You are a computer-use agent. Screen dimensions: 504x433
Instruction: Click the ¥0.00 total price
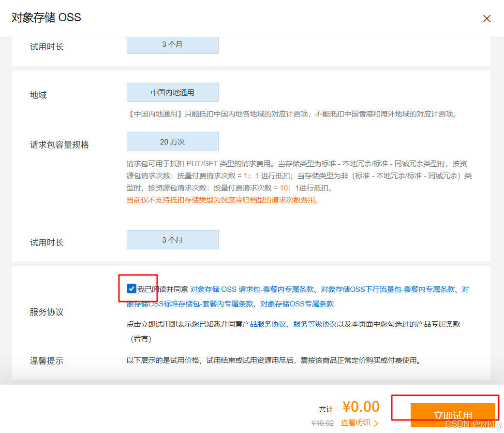click(361, 406)
